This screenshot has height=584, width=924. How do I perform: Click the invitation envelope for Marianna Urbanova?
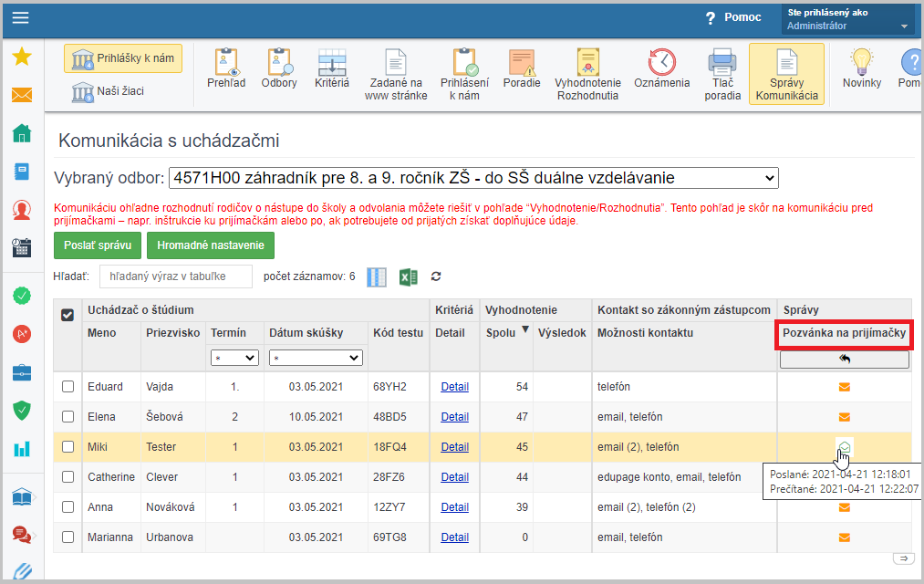845,537
